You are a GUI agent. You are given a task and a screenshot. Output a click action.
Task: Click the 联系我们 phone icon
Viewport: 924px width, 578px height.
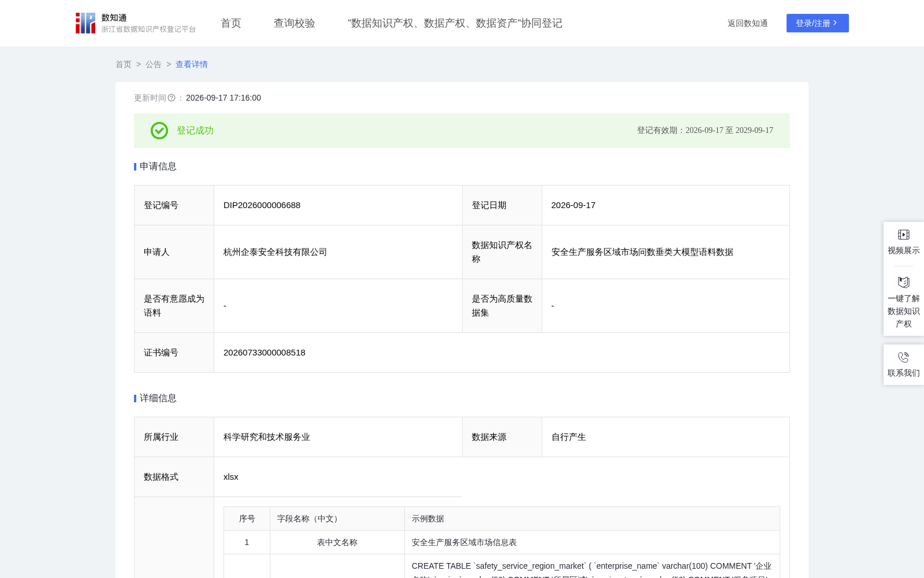pyautogui.click(x=904, y=357)
